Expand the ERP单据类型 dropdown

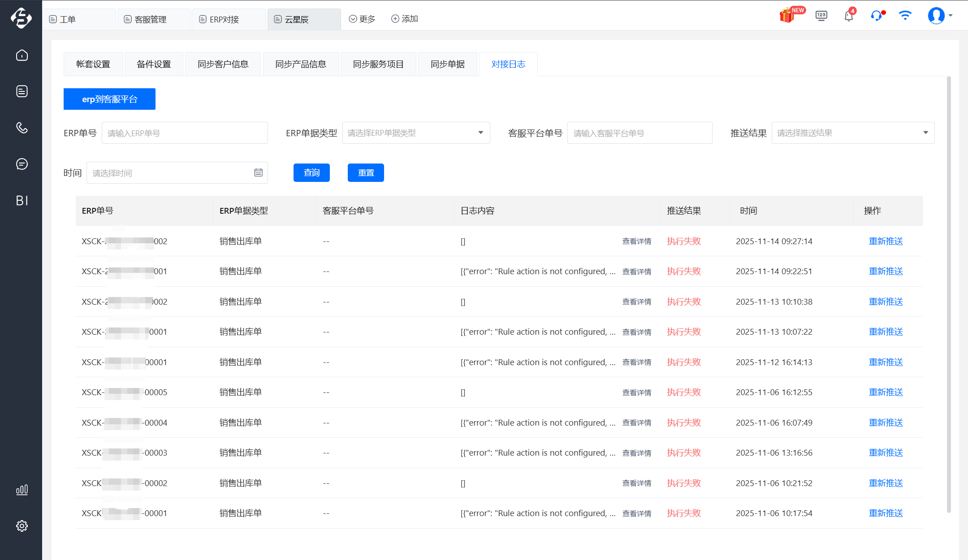(416, 133)
